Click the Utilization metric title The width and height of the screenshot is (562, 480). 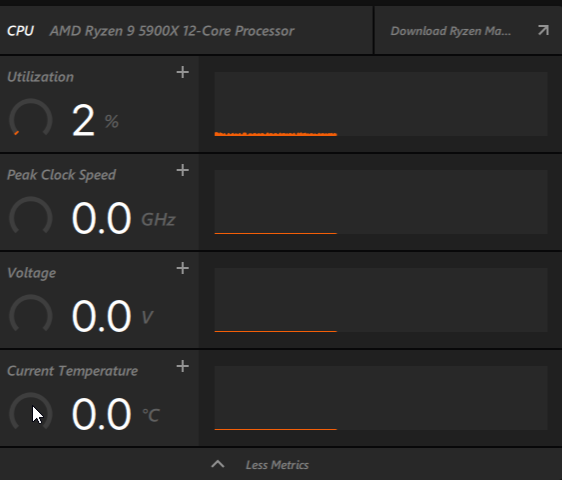coord(41,77)
